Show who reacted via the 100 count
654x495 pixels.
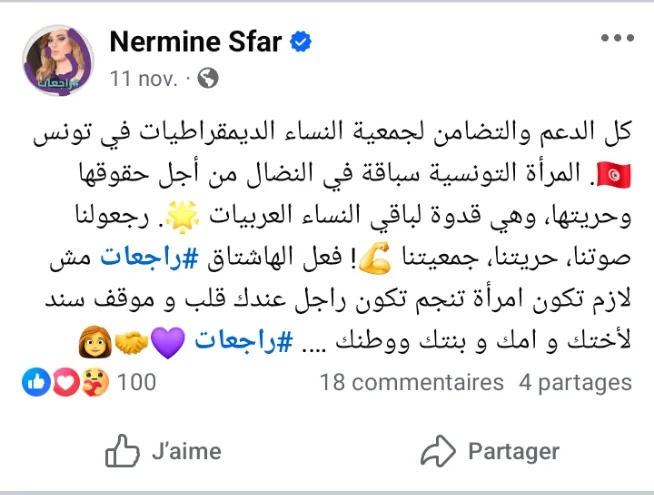pos(136,382)
